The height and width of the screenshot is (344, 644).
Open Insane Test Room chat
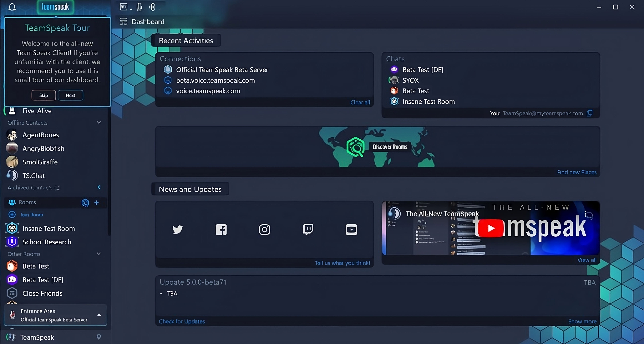[x=428, y=102]
